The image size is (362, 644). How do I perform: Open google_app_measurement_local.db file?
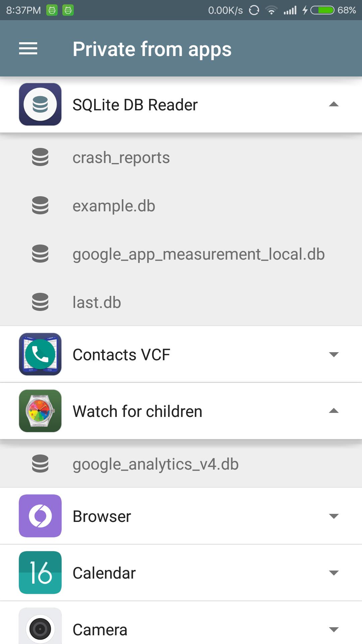(x=181, y=254)
